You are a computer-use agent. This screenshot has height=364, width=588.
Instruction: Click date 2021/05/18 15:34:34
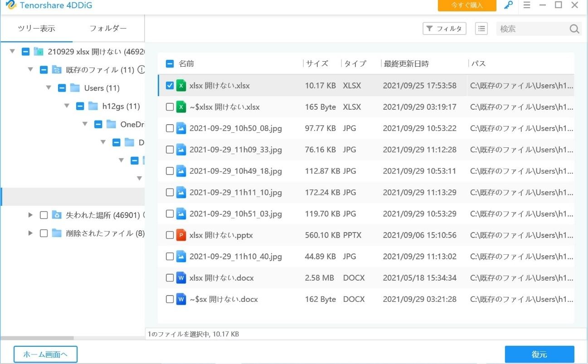pyautogui.click(x=420, y=278)
